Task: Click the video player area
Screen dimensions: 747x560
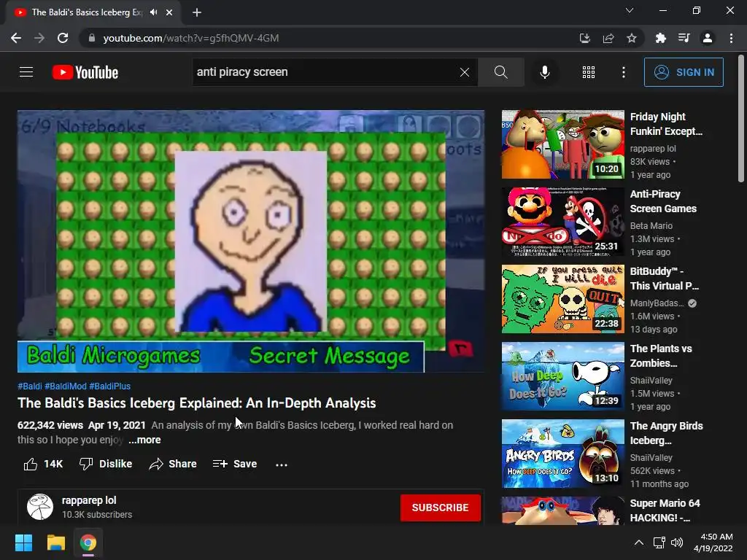Action: 251,241
